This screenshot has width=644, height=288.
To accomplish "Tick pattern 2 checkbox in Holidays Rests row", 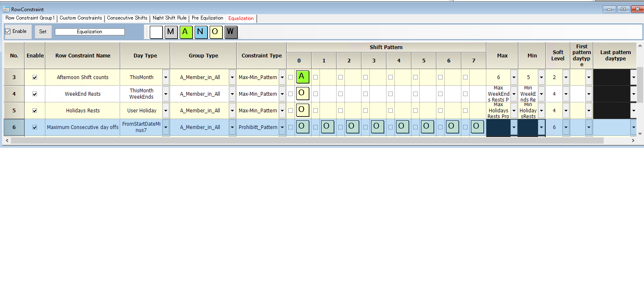I will coord(341,110).
